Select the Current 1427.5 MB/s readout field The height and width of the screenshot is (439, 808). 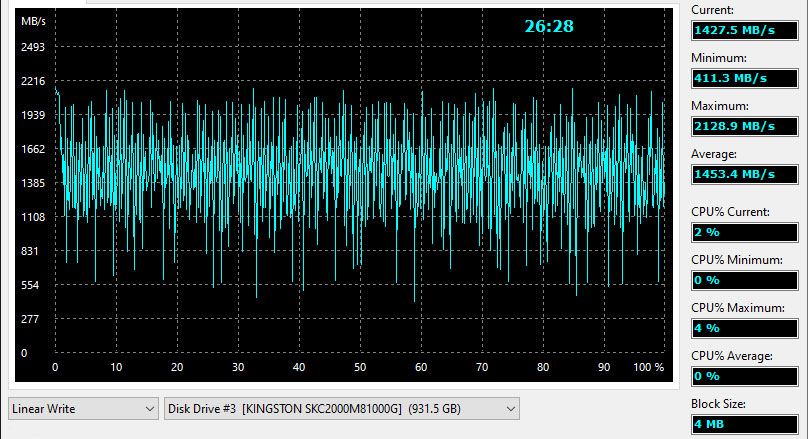pos(745,30)
